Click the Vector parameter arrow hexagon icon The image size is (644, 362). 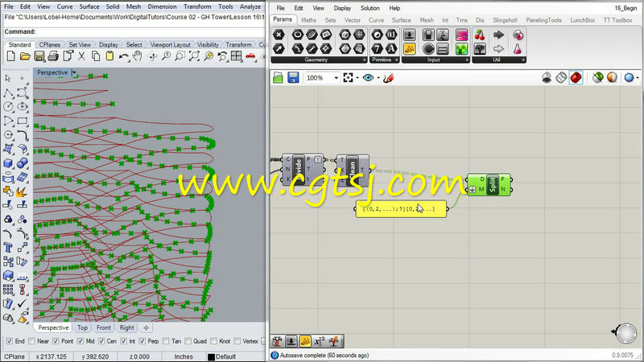tap(279, 49)
